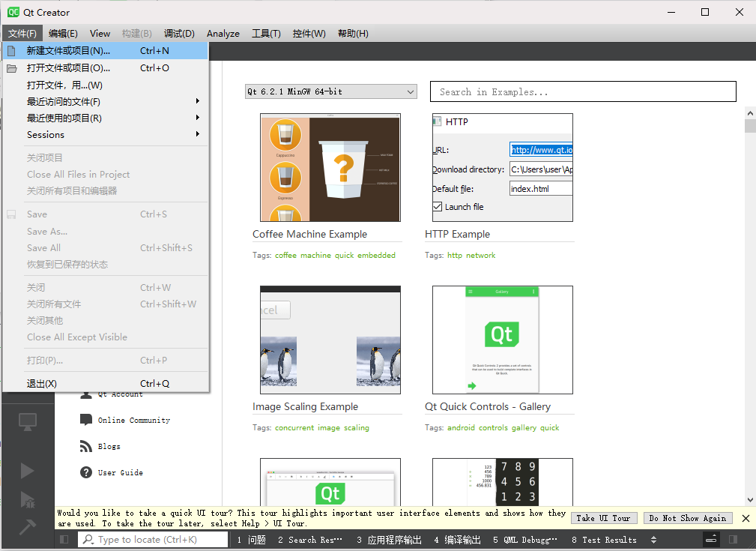Switch to the 8 Test Results pane

coord(604,540)
